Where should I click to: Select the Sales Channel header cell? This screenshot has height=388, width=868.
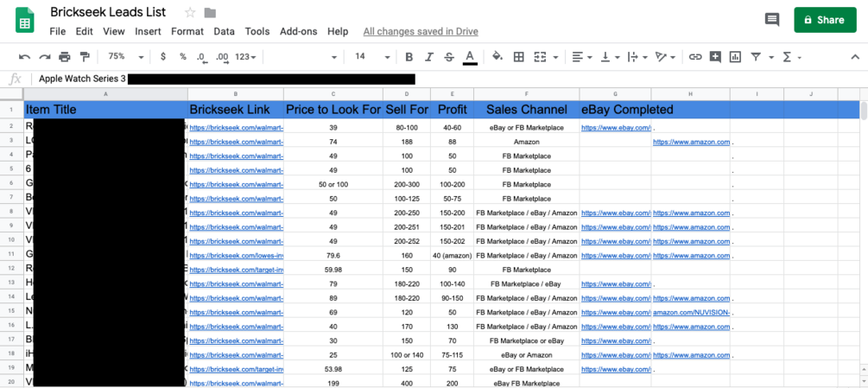tap(527, 110)
